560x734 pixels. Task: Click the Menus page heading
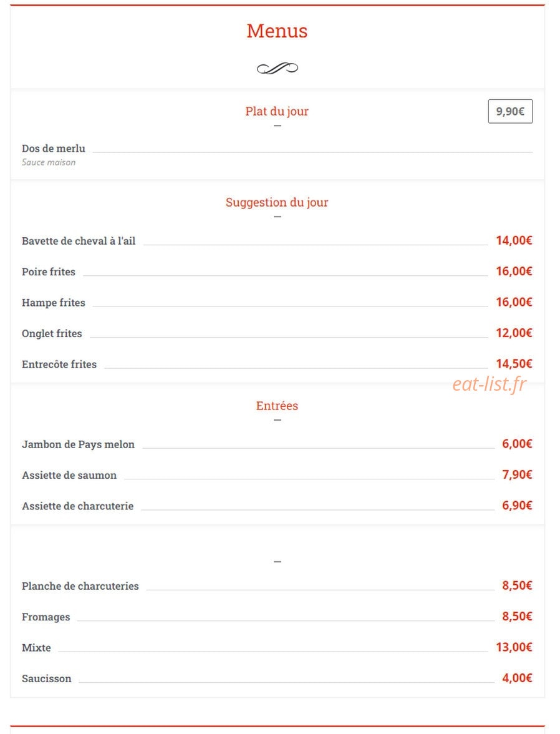pos(277,31)
